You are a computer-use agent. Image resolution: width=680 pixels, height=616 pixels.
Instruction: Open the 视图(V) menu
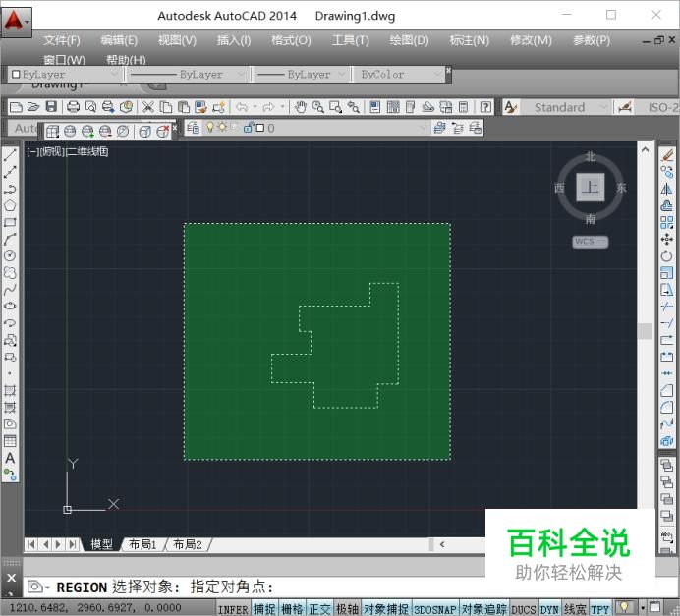[177, 40]
